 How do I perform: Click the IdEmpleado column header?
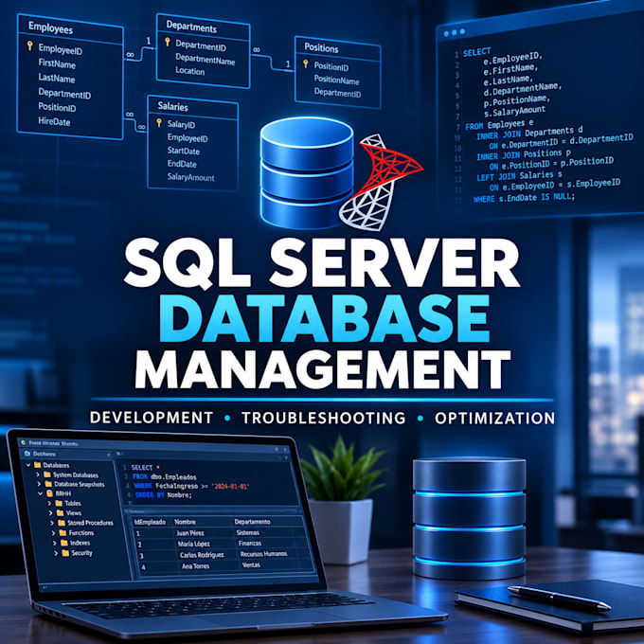pos(150,522)
